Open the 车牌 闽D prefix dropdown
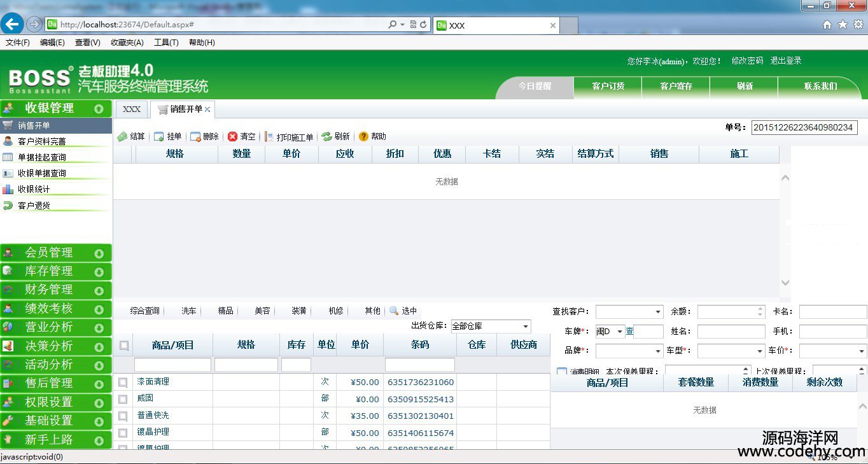The width and height of the screenshot is (868, 464). coord(620,332)
